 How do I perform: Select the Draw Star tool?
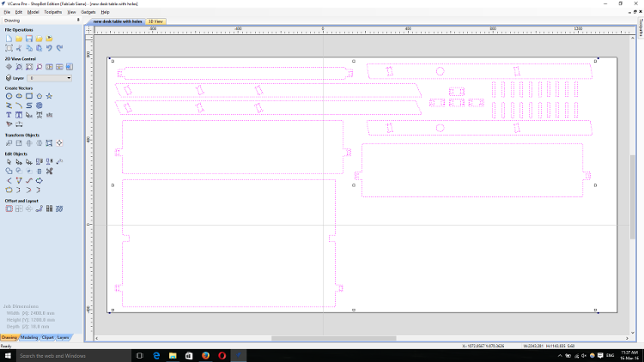point(49,96)
